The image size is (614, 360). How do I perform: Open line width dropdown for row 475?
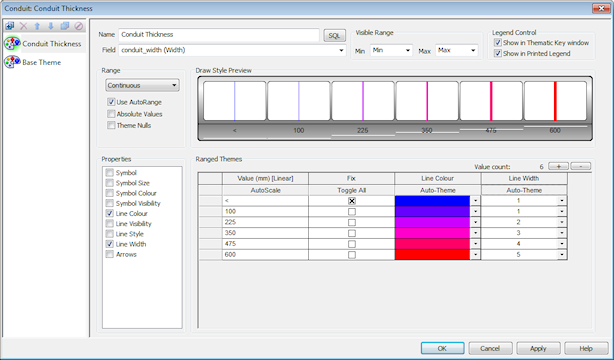tap(562, 244)
